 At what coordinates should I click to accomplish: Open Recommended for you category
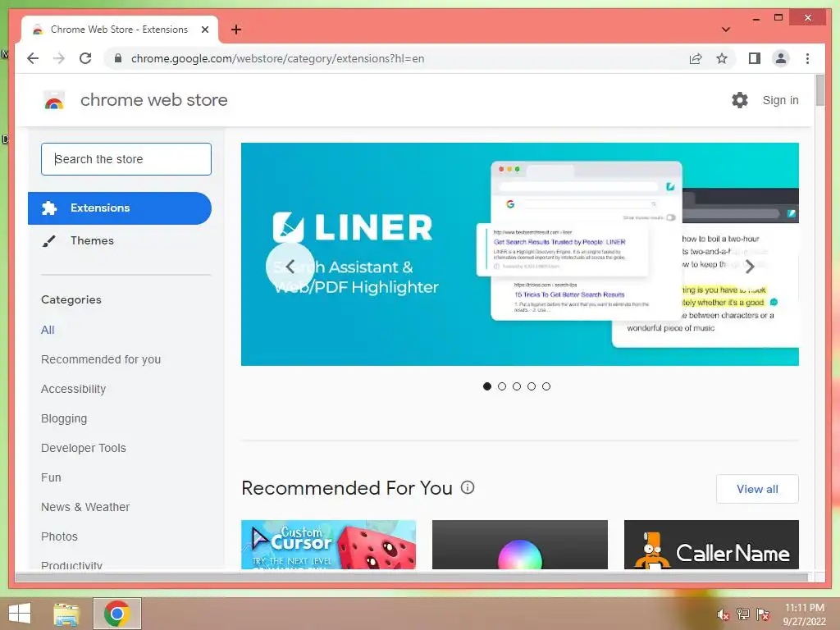pyautogui.click(x=101, y=359)
